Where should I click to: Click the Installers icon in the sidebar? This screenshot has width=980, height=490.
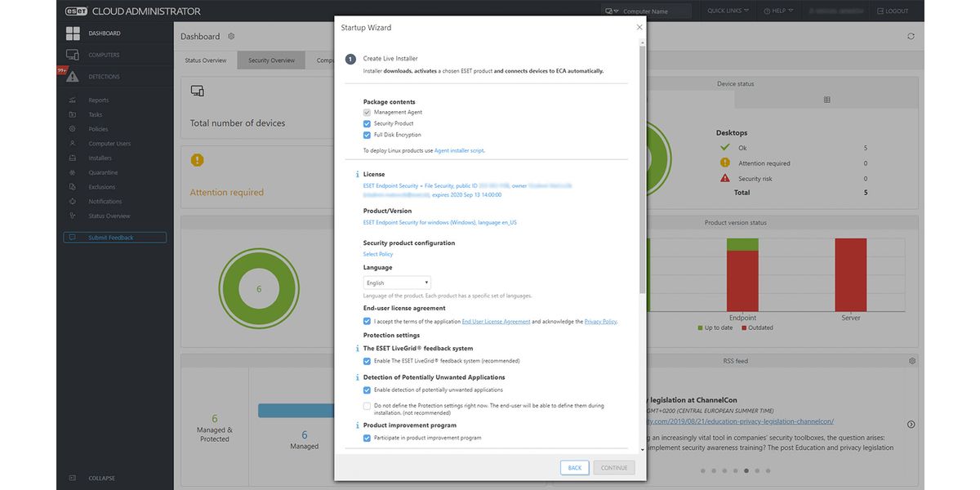[x=73, y=158]
